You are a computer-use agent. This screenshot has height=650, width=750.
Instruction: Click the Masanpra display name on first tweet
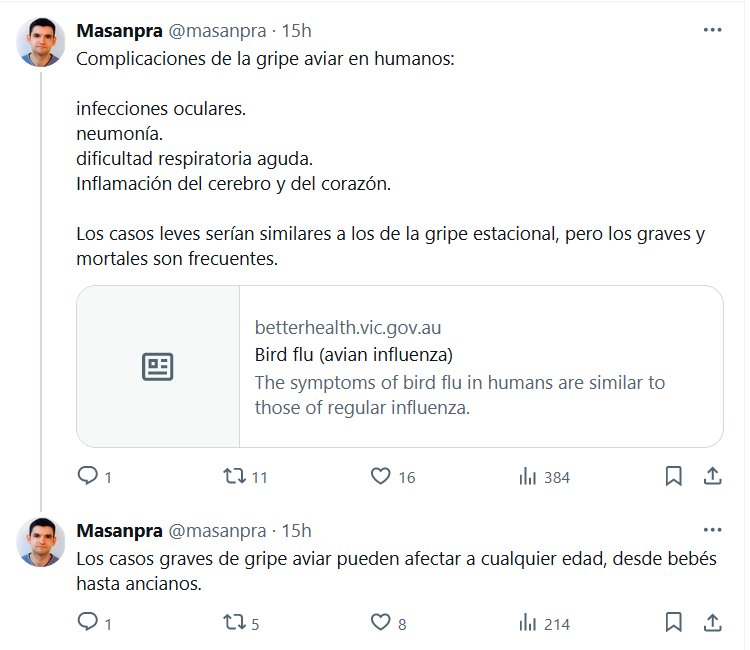[x=119, y=31]
